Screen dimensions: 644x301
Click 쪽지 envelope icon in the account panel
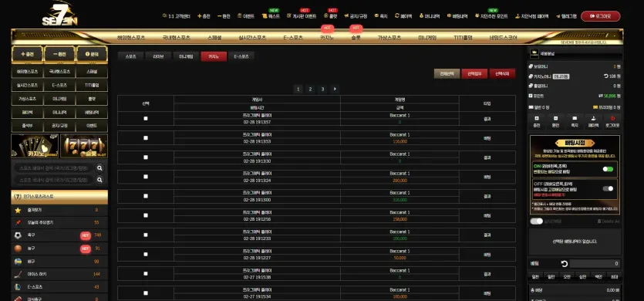coord(575,121)
